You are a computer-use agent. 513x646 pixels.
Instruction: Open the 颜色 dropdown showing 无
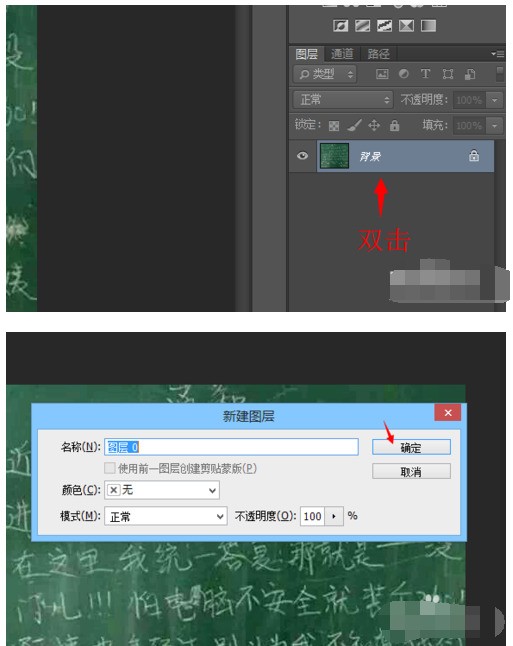point(162,490)
